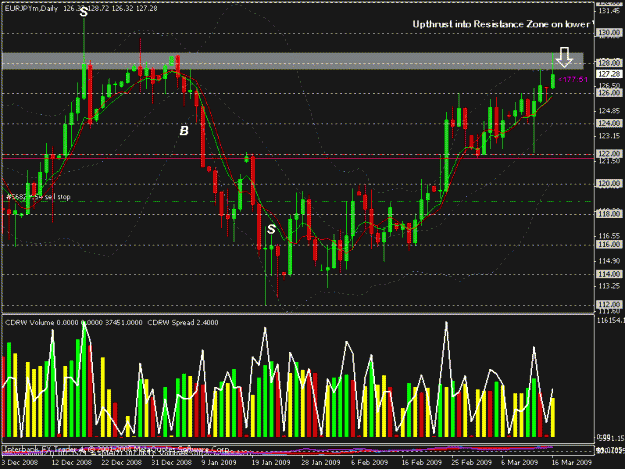Click the 6 Feb 2009 date label

point(369,462)
